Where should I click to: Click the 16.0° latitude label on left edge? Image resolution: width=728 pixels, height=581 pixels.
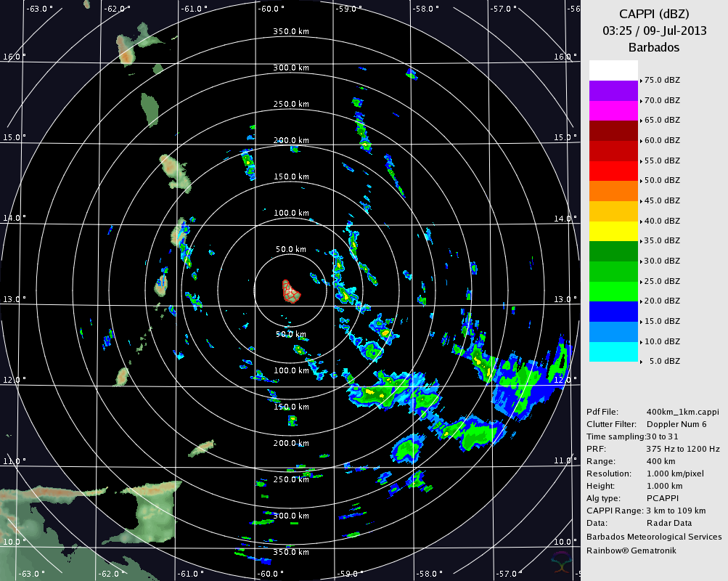coord(14,57)
